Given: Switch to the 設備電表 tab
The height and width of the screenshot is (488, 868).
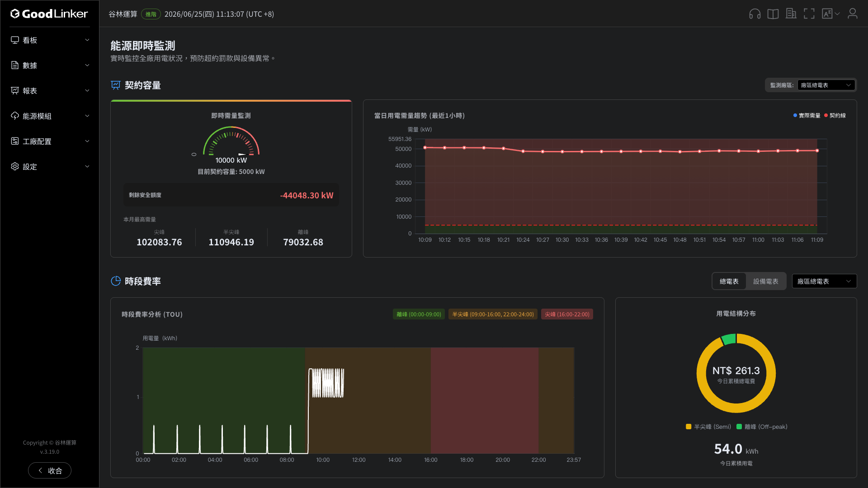Looking at the screenshot, I should (766, 281).
